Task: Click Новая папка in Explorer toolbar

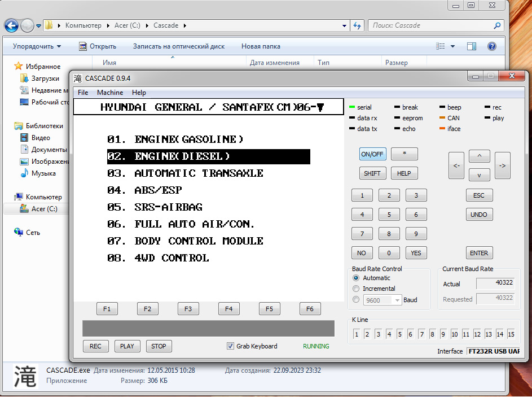Action: [261, 46]
